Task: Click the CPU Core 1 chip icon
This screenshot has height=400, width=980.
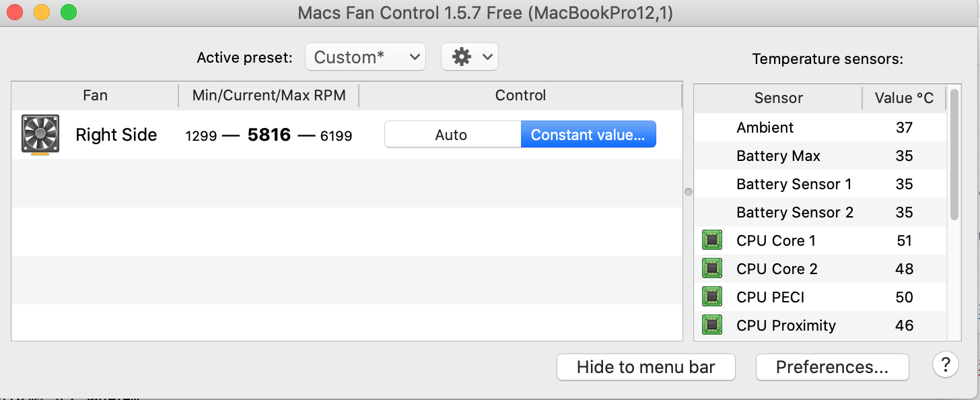Action: [x=711, y=240]
